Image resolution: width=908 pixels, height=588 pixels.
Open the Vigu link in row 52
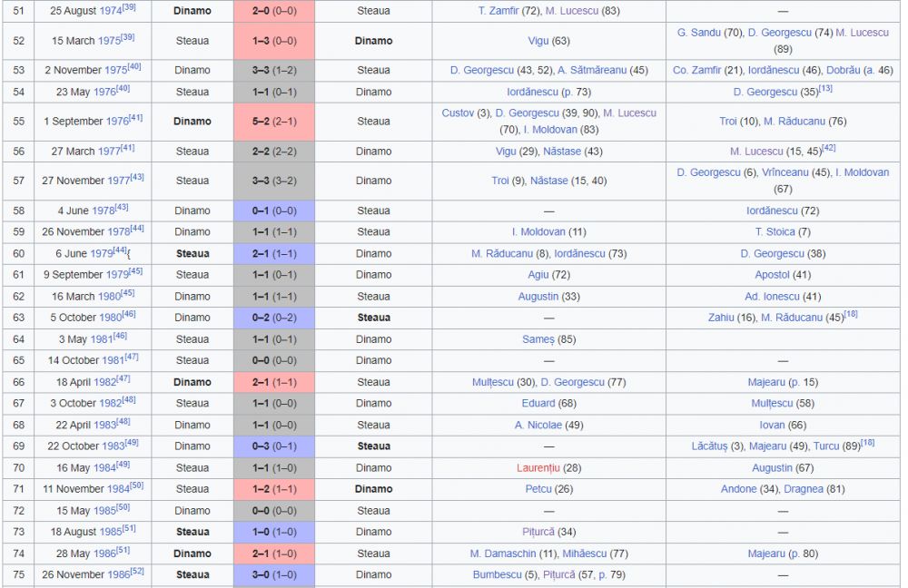tap(538, 41)
